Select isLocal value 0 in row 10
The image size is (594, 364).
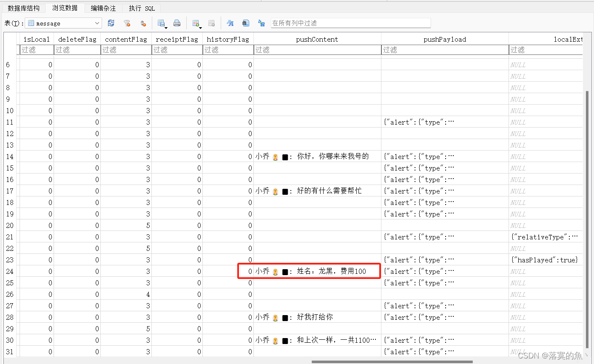click(x=37, y=111)
